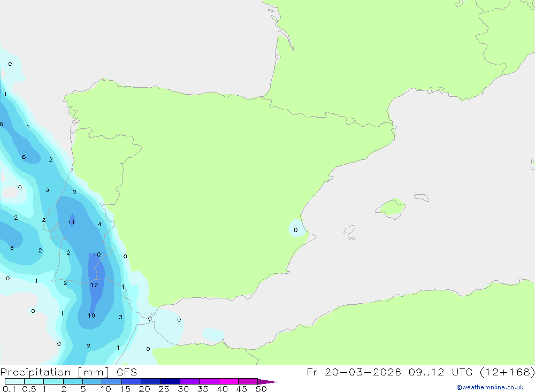Click the '45' legend scale label
535x392 pixels.
pyautogui.click(x=242, y=389)
